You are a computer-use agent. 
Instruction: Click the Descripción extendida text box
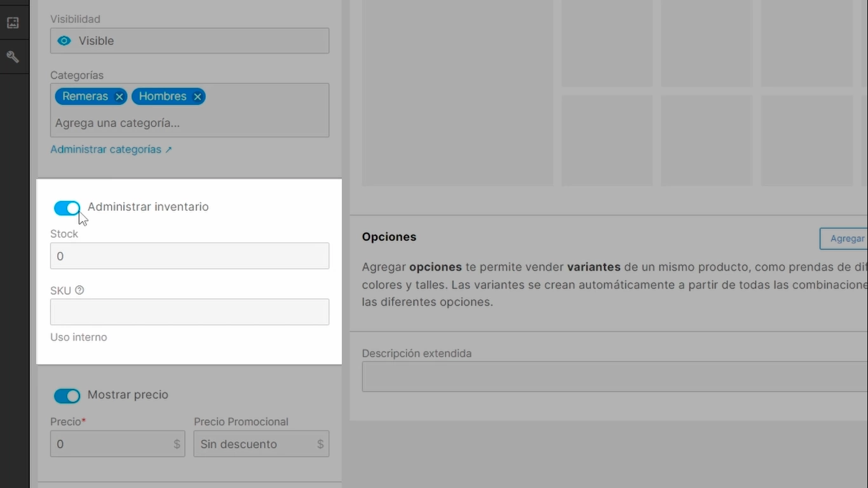615,377
